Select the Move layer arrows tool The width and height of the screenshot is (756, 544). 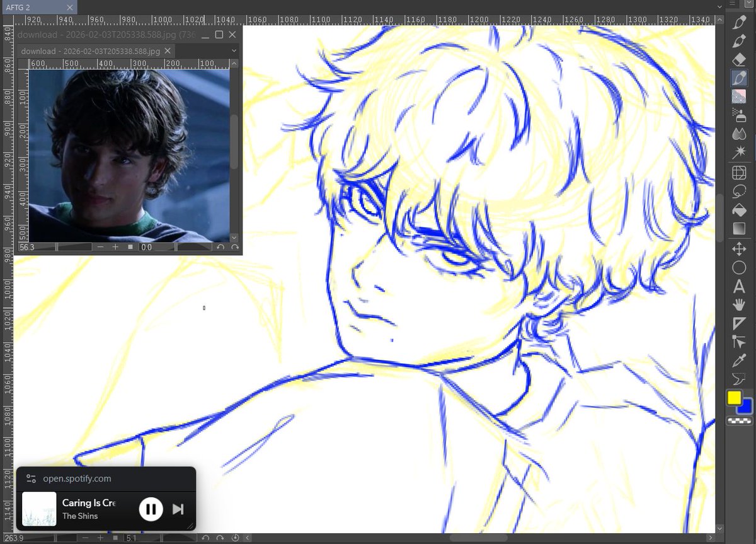(x=739, y=249)
